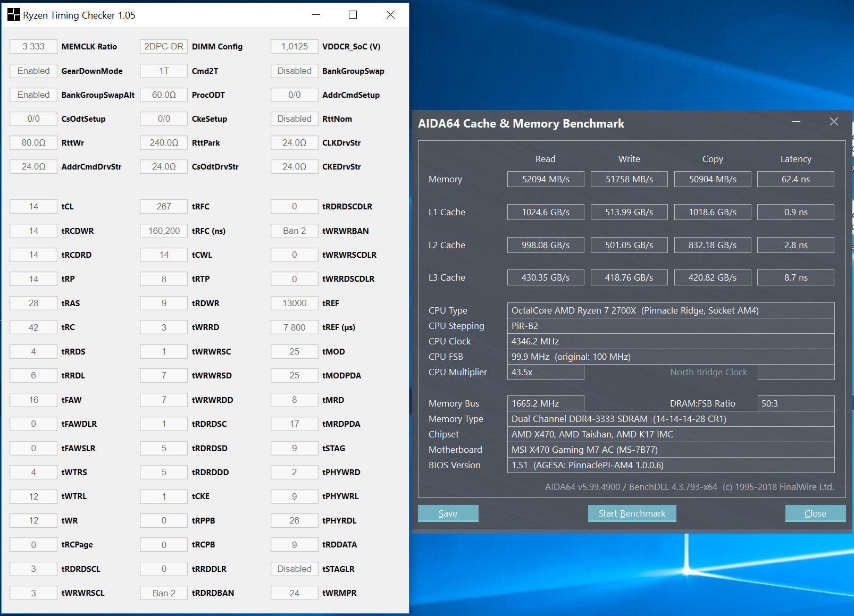Click the Memory Latency 62.4 ns result

coord(796,179)
